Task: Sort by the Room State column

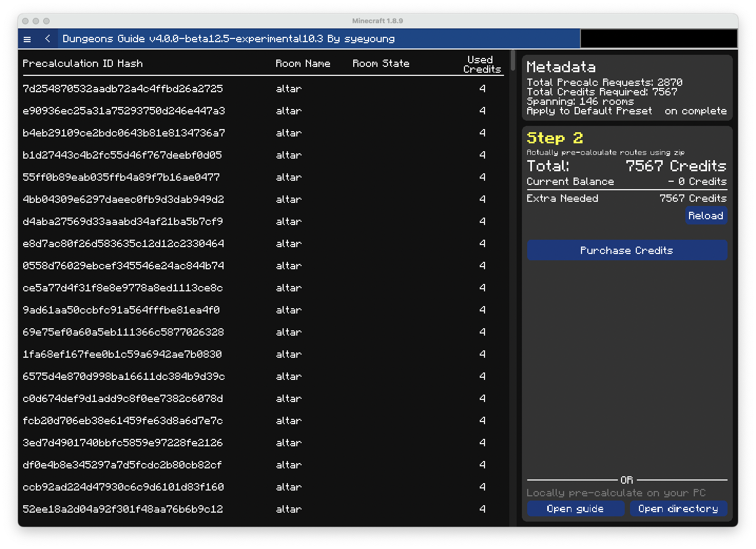Action: point(381,63)
